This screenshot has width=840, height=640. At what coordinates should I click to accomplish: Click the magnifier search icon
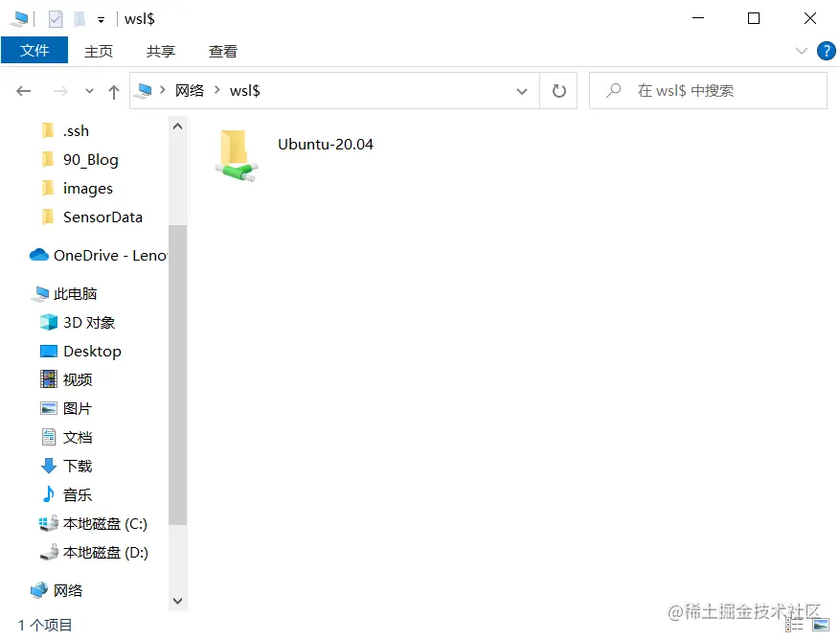click(613, 90)
